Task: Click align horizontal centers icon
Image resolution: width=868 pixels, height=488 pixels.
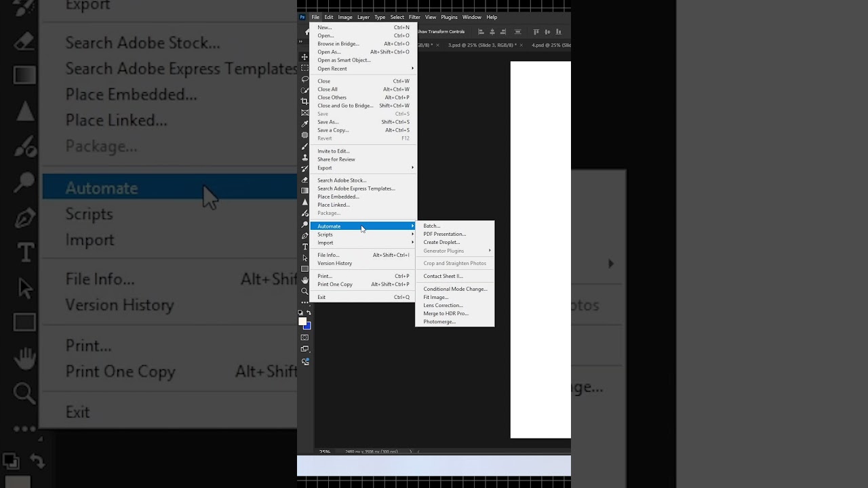Action: tap(492, 32)
